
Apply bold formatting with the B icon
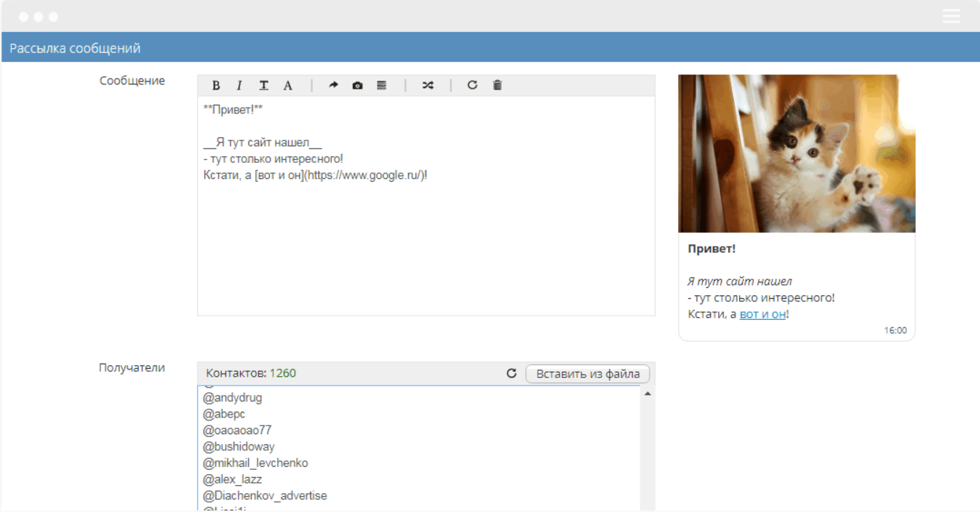coord(216,85)
